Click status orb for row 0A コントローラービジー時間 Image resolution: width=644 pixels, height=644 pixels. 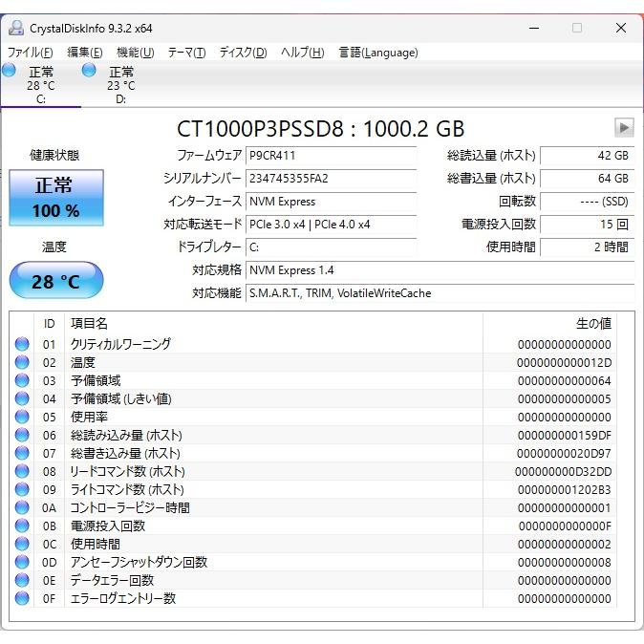[22, 507]
